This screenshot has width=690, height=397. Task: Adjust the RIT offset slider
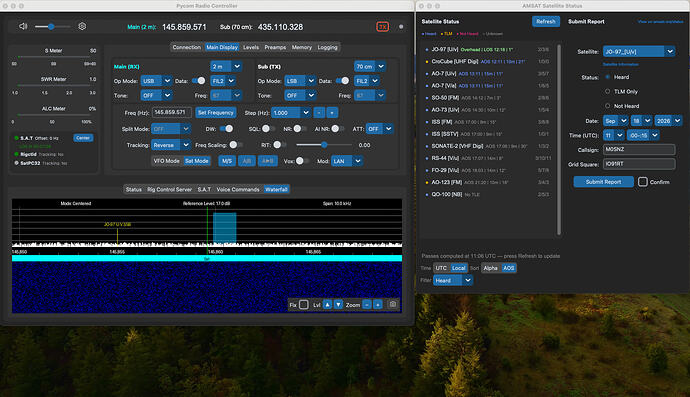(x=324, y=145)
